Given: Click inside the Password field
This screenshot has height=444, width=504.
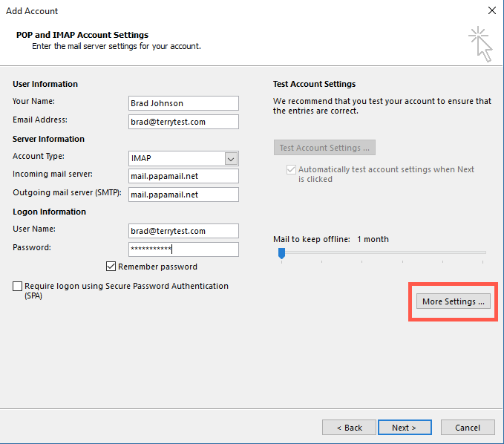Looking at the screenshot, I should (x=183, y=249).
